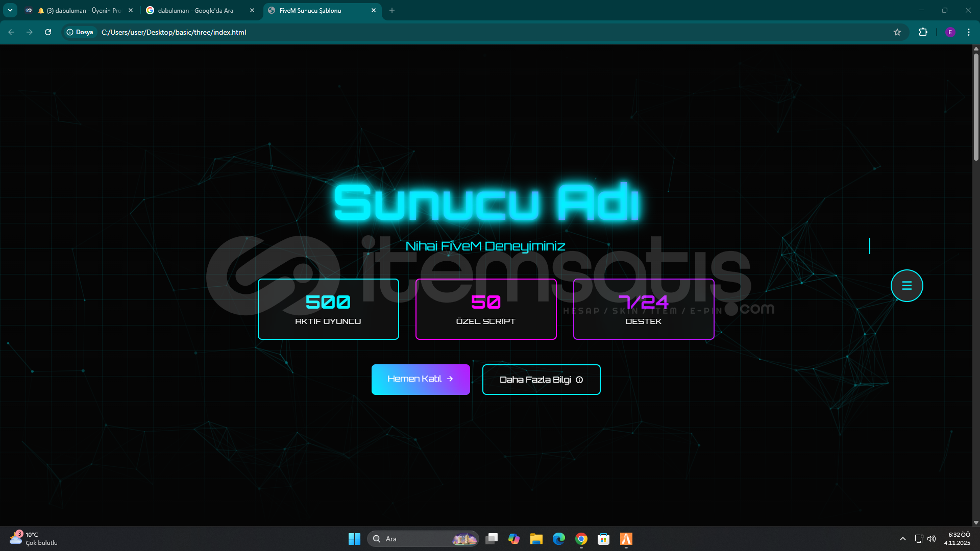Open the browser extensions puzzle icon
The image size is (980, 551).
point(923,32)
